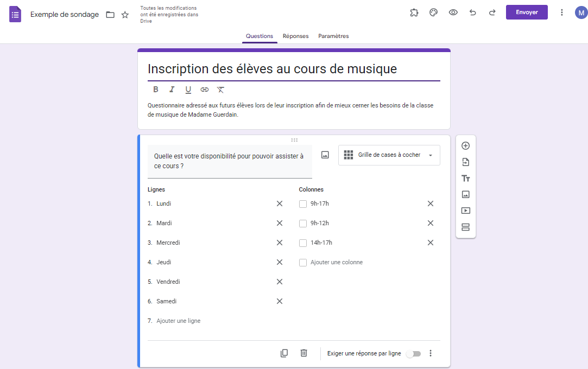
Task: Enable 'Exiger une réponse par ligne'
Action: pyautogui.click(x=413, y=353)
